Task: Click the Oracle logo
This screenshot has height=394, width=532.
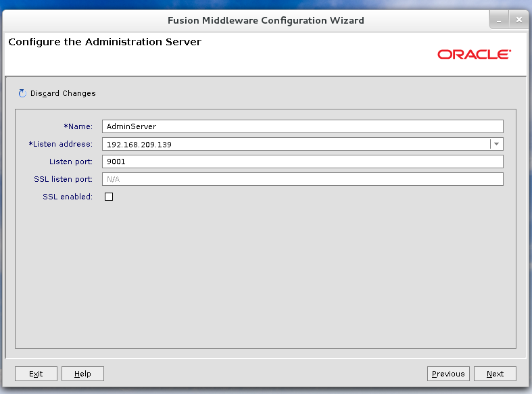Action: [x=474, y=54]
